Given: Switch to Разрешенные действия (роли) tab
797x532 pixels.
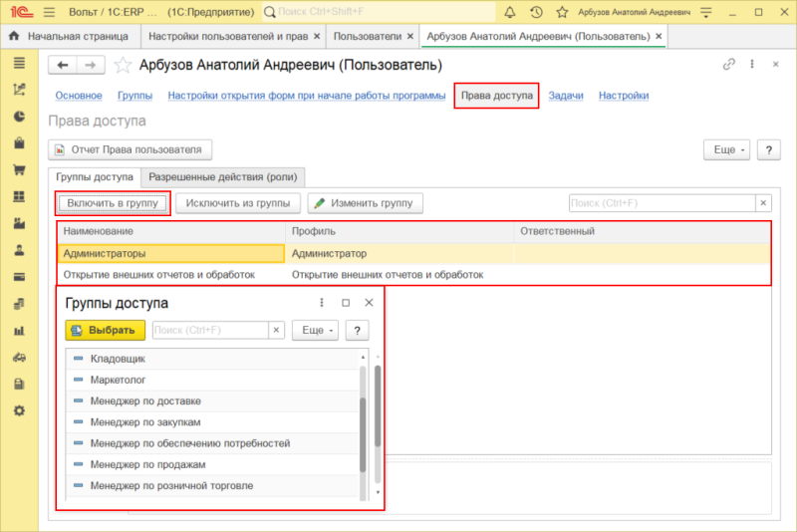Looking at the screenshot, I should tap(223, 176).
